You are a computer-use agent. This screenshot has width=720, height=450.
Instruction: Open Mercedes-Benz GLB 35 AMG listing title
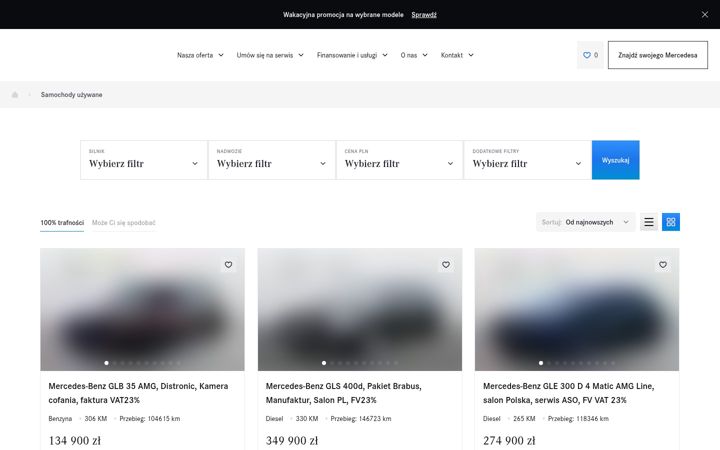pyautogui.click(x=138, y=393)
